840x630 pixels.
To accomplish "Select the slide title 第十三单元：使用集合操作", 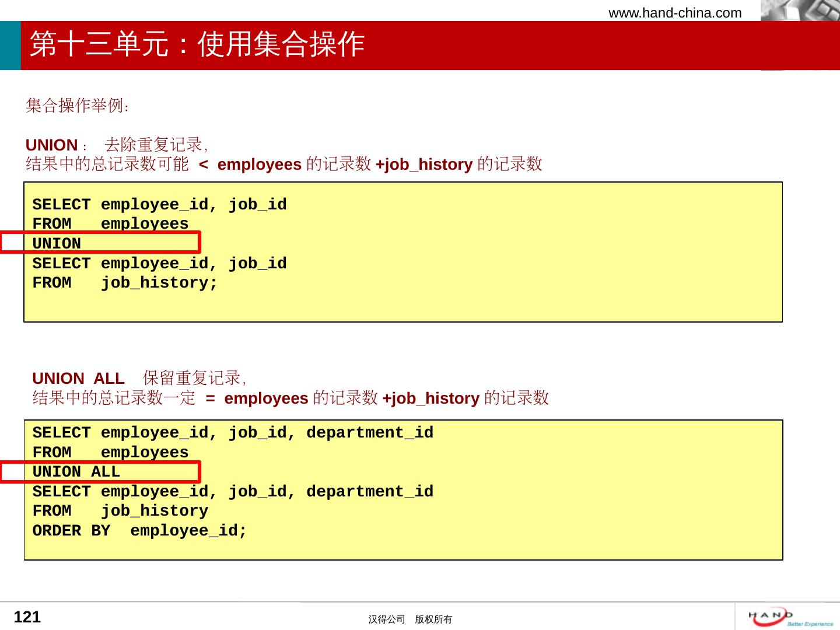I will coord(197,44).
